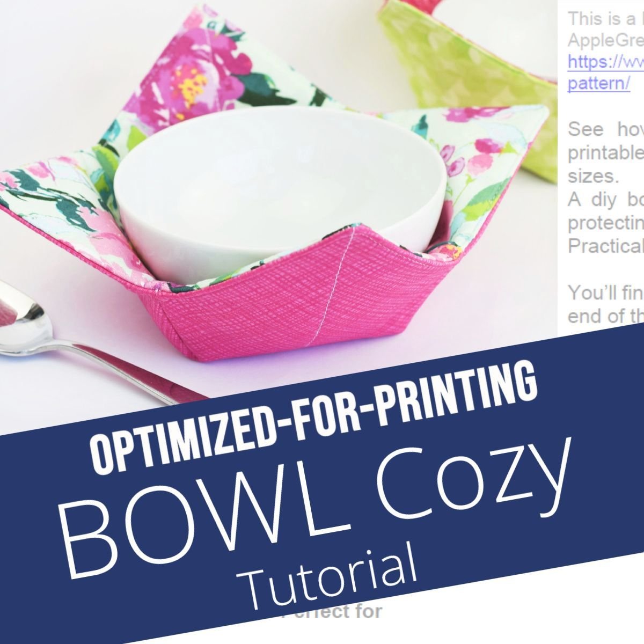Open the "https://ww" hyperlink in the document
The image size is (644, 644).
point(605,62)
